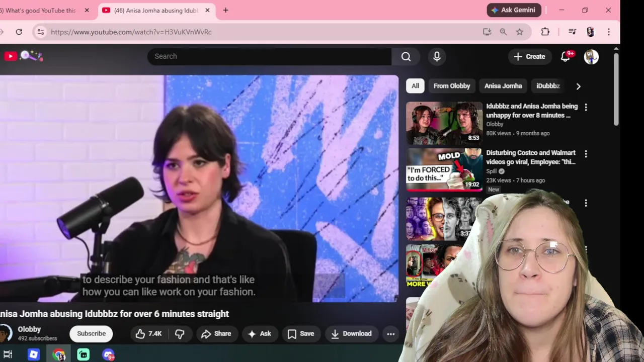Share the video
Viewport: 644px width, 362px height.
tap(216, 333)
